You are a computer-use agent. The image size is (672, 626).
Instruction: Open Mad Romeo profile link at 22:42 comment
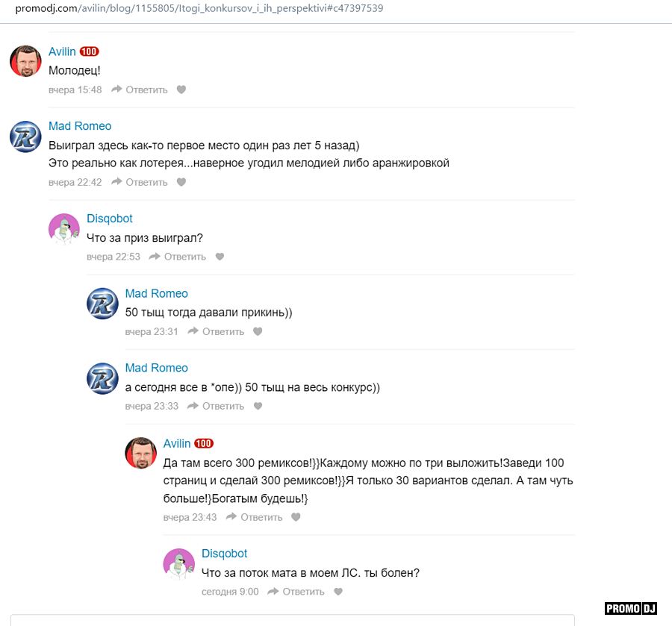(x=80, y=126)
